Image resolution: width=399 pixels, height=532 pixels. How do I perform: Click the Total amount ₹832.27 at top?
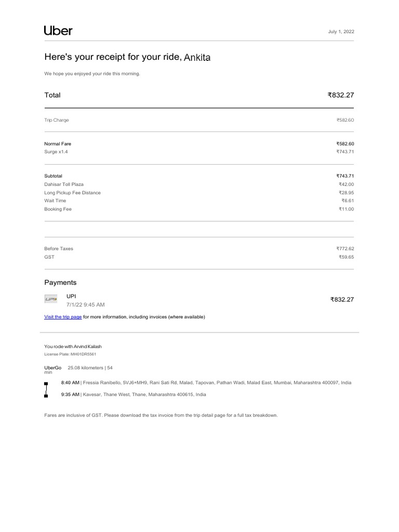pyautogui.click(x=340, y=95)
